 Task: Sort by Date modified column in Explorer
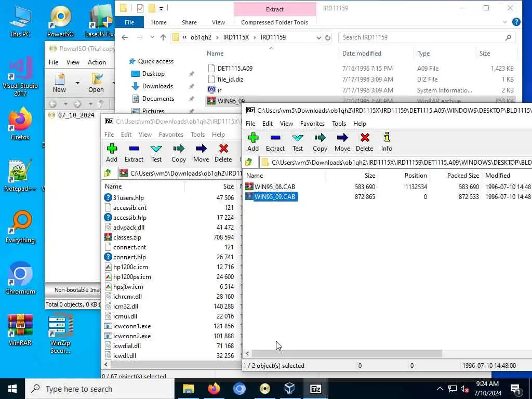click(x=362, y=54)
